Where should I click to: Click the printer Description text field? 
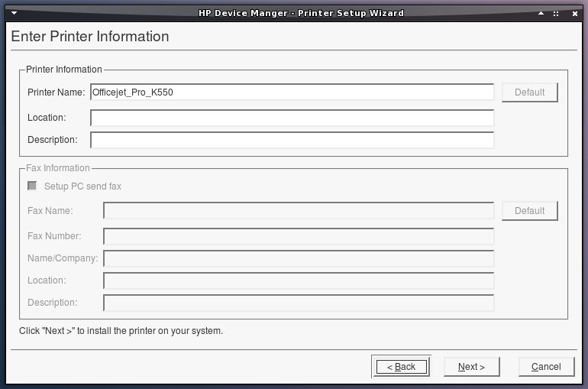click(x=292, y=140)
